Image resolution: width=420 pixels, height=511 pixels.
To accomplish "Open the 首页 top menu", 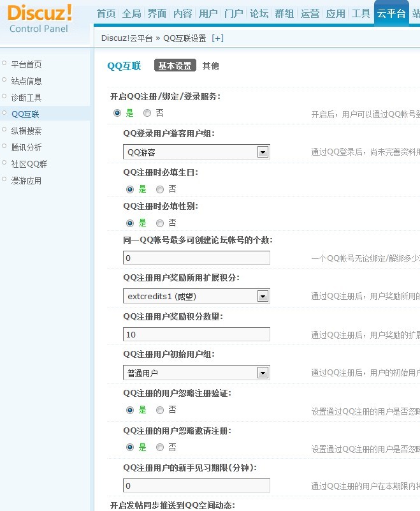I will coord(106,13).
